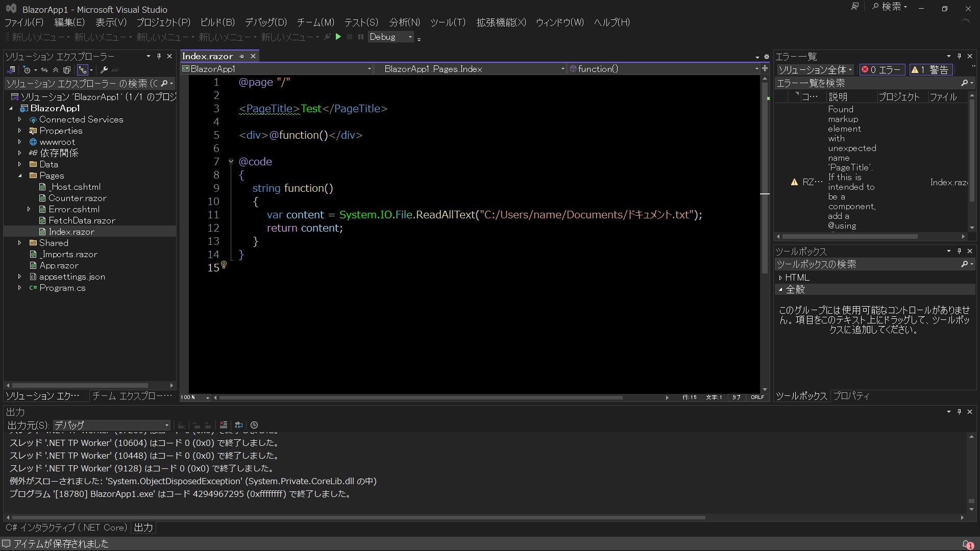The image size is (980, 551).
Task: Start debugging with the green play icon
Action: (x=338, y=37)
